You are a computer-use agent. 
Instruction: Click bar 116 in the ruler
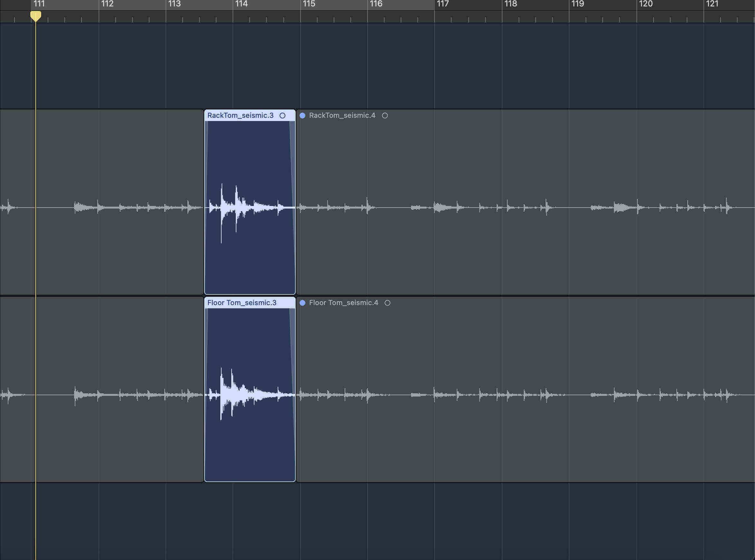tap(376, 4)
